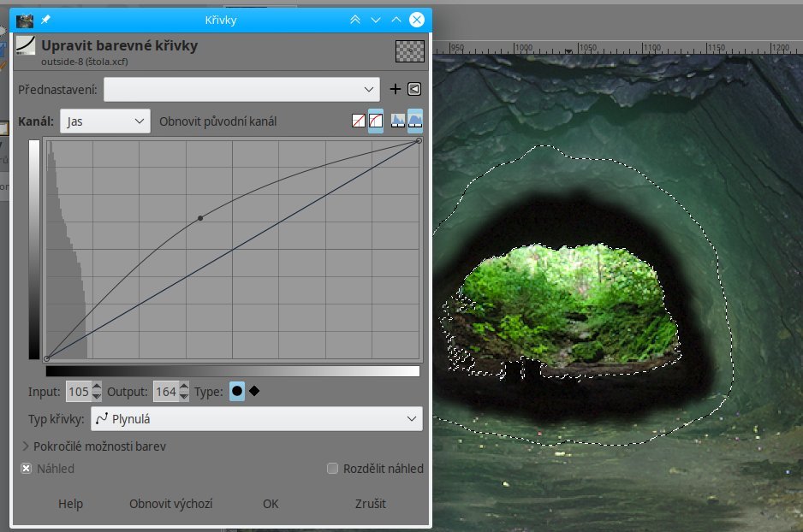
Task: Click the Input value field
Action: tap(78, 392)
